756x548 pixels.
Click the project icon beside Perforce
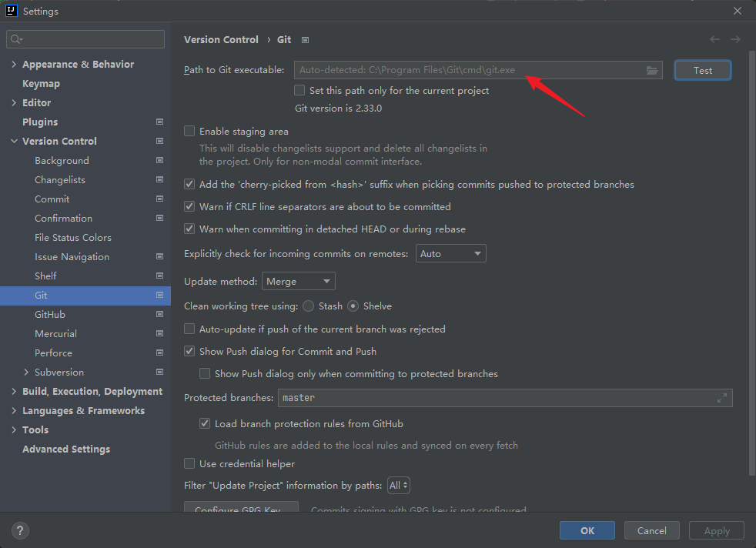(159, 353)
